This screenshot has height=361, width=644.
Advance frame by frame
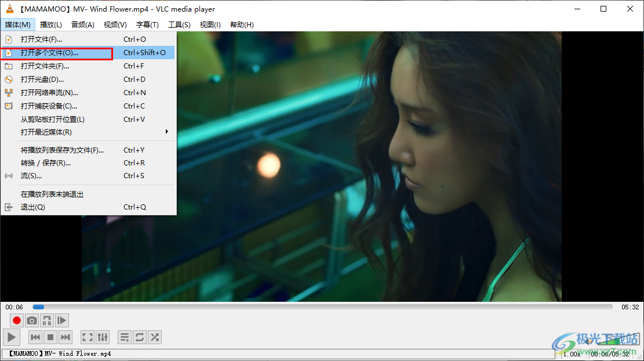[x=62, y=320]
